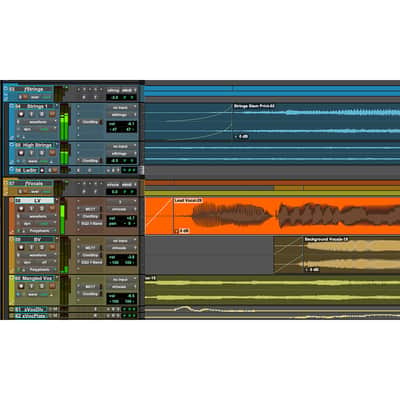Open the insert plug-in on Strings 1
This screenshot has height=400, width=400.
[x=91, y=122]
